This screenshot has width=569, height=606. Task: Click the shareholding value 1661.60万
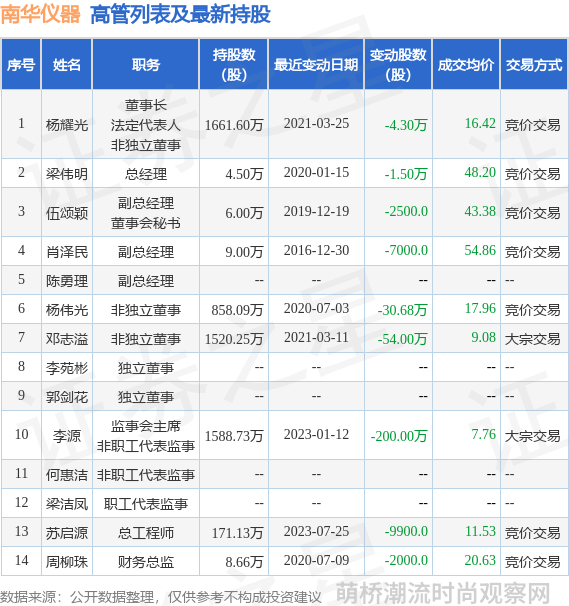pos(234,125)
